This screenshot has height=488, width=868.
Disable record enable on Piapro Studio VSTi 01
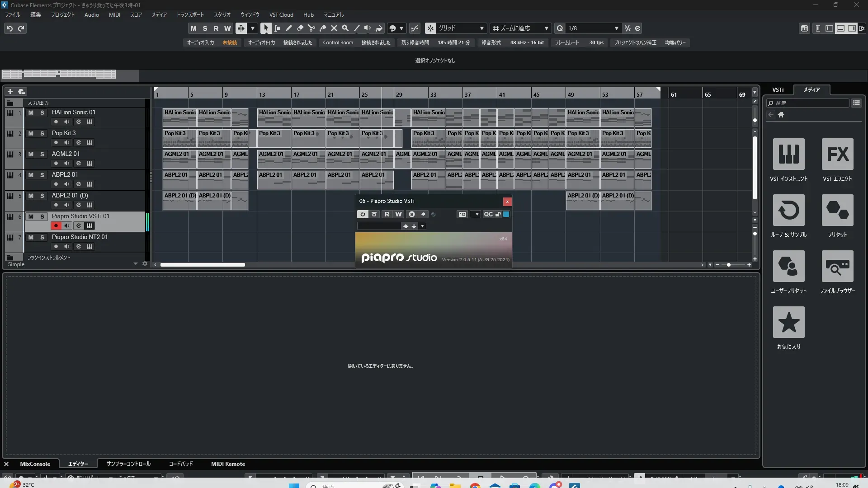(x=56, y=225)
